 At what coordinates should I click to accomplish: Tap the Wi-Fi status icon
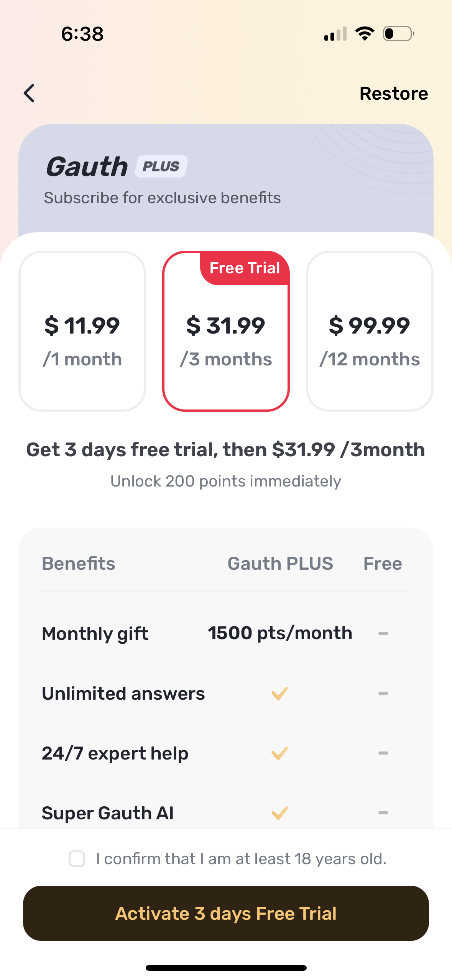[365, 34]
